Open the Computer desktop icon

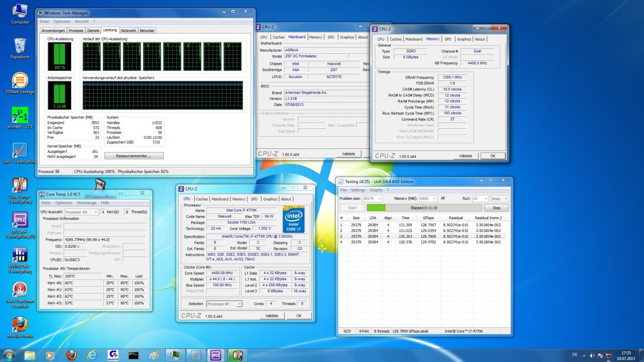point(20,14)
